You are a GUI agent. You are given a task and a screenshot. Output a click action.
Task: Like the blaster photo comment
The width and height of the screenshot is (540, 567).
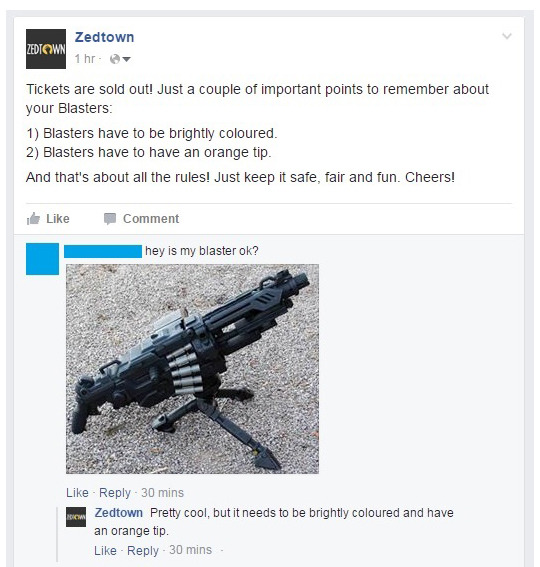click(x=77, y=493)
